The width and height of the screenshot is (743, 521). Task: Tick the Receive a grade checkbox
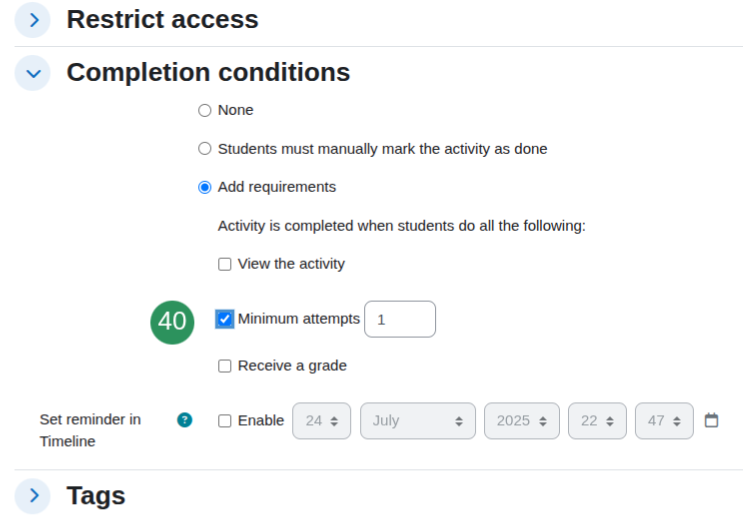(225, 366)
